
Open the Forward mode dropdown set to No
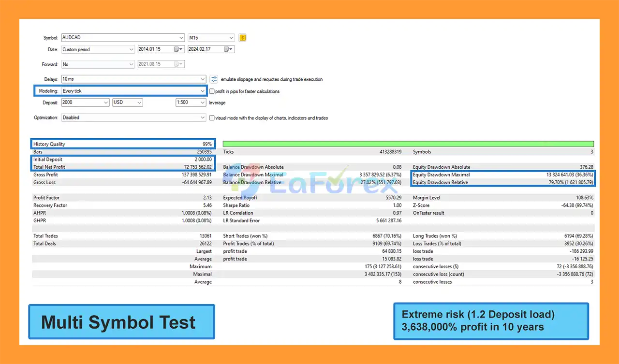pyautogui.click(x=132, y=64)
